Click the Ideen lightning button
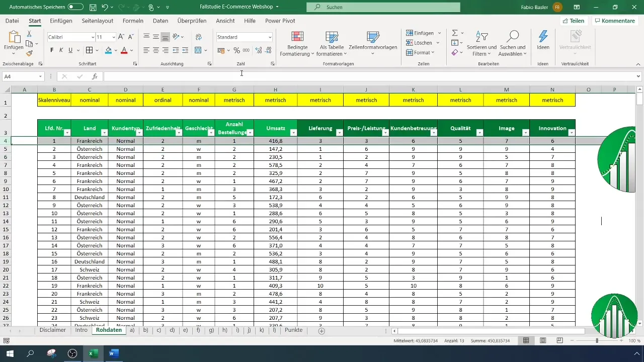This screenshot has width=644, height=362. 543,40
